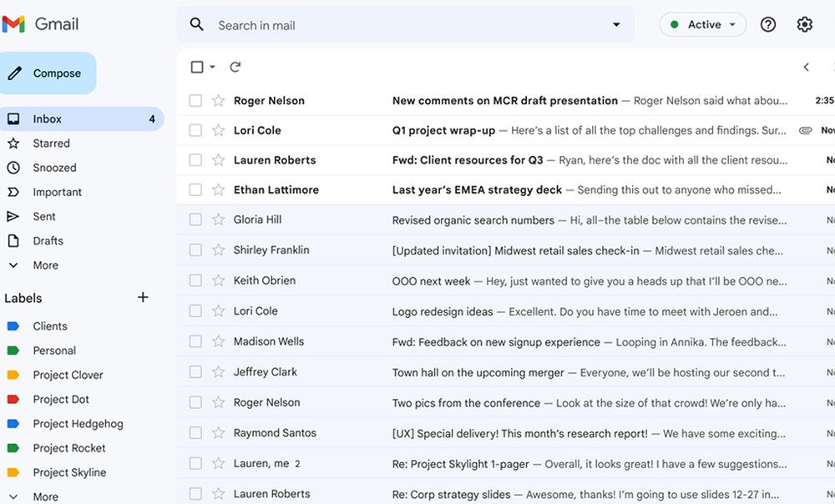Click the Compose button

(x=48, y=73)
